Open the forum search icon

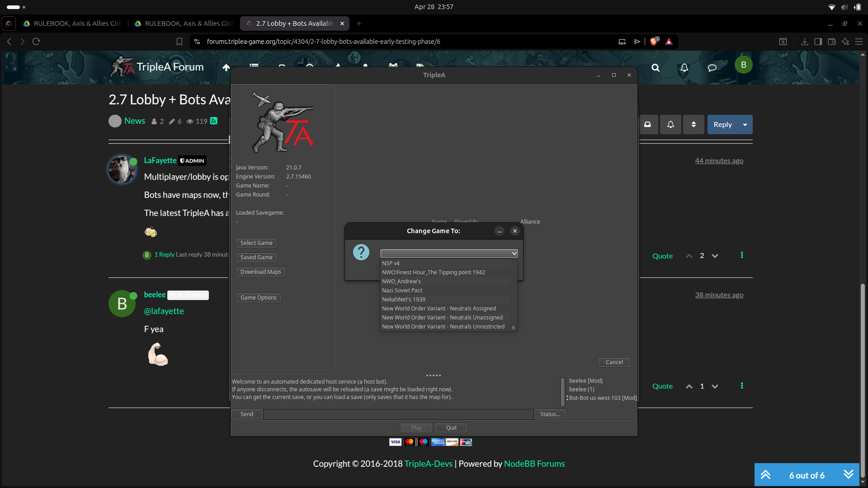pyautogui.click(x=656, y=68)
